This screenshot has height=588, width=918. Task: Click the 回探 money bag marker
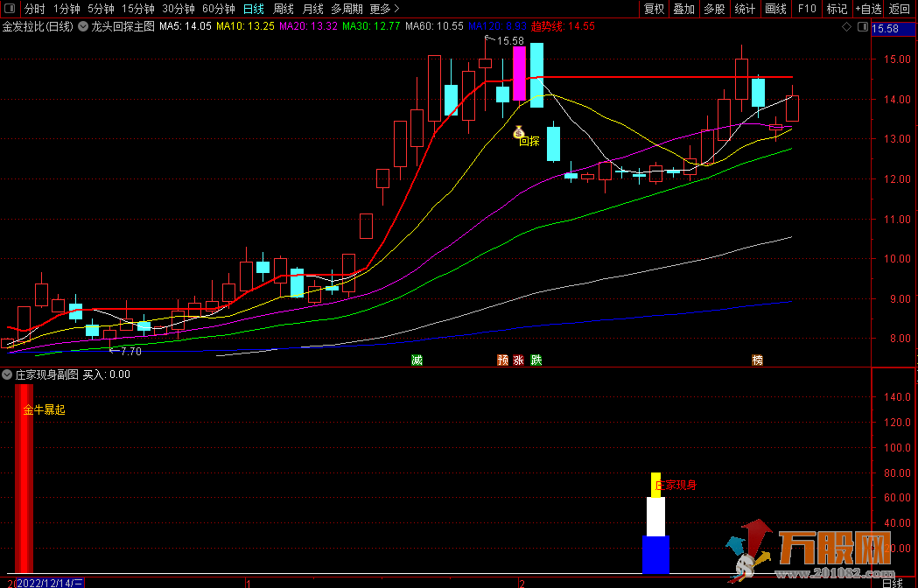tap(519, 132)
